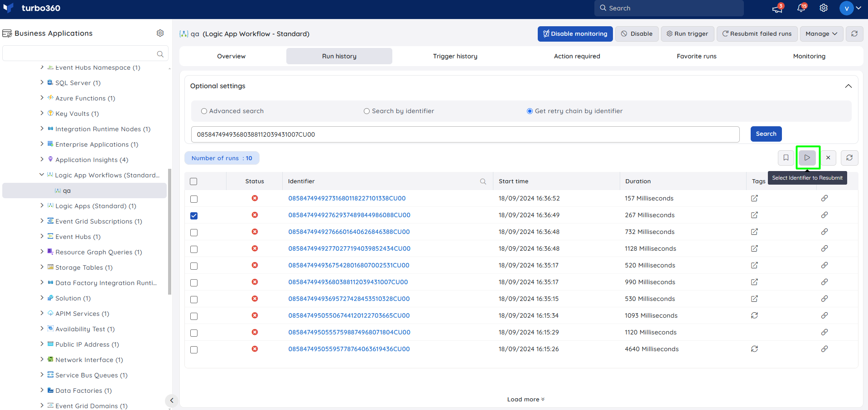The width and height of the screenshot is (868, 410).
Task: Click failed status icon of first run
Action: [x=255, y=198]
